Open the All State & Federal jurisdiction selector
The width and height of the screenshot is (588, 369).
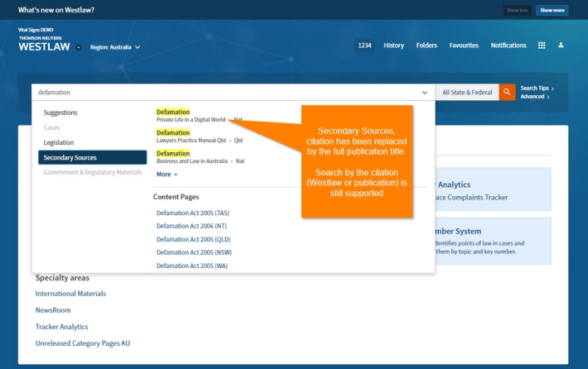click(467, 92)
